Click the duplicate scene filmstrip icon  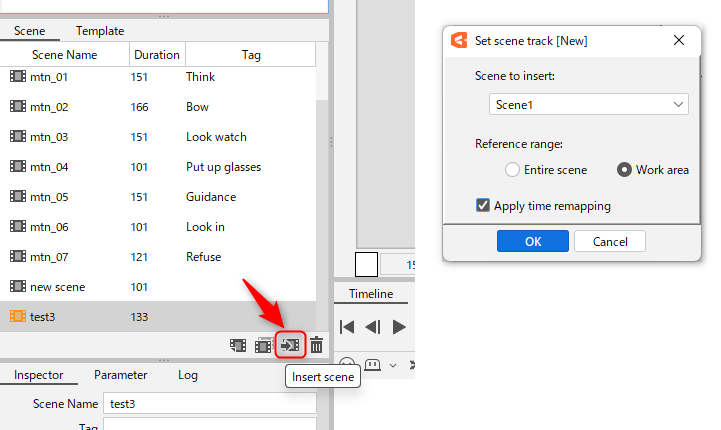263,345
